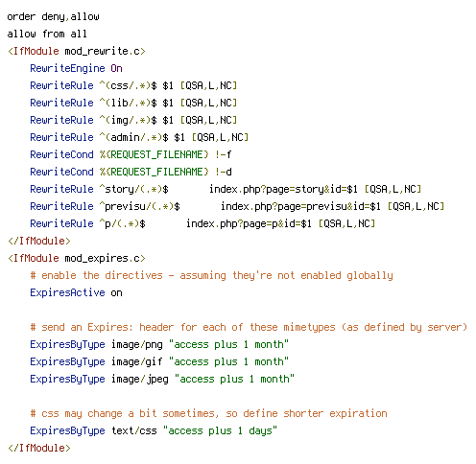
Task: Click the ExpiresByType image/png line
Action: [159, 344]
